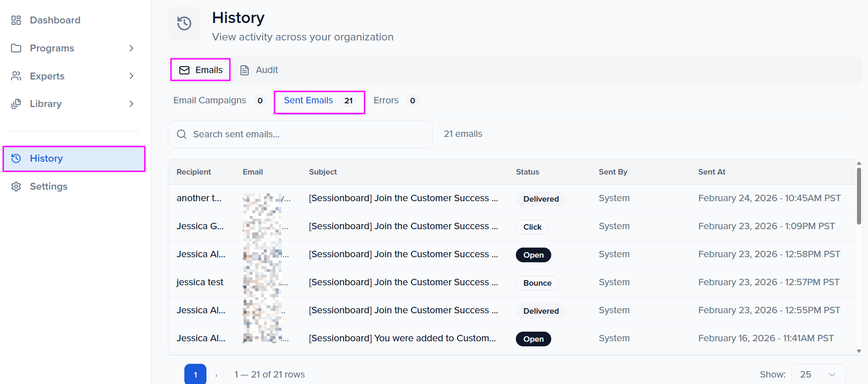Click the Settings gear icon
868x384 pixels.
click(16, 186)
